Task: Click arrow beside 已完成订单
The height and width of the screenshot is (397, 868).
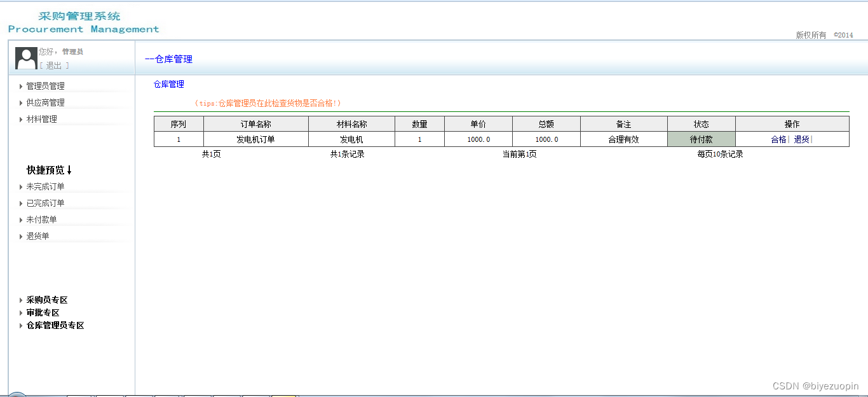Action: pyautogui.click(x=21, y=204)
